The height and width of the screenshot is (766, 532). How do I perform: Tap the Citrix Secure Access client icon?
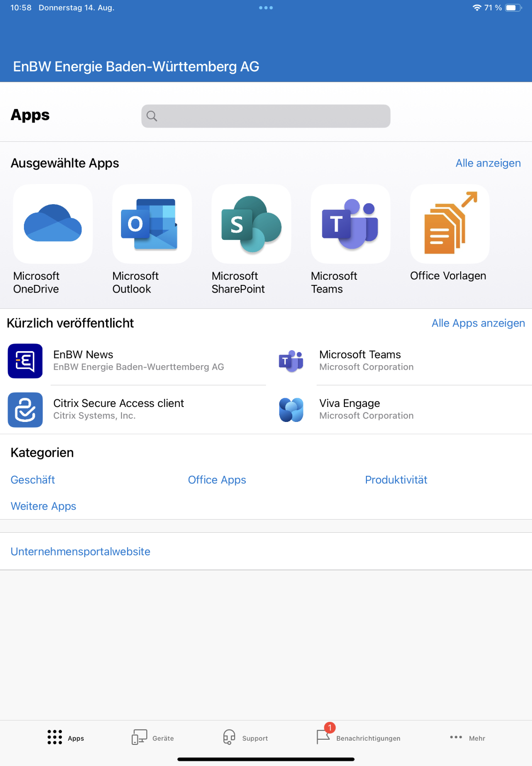tap(25, 410)
